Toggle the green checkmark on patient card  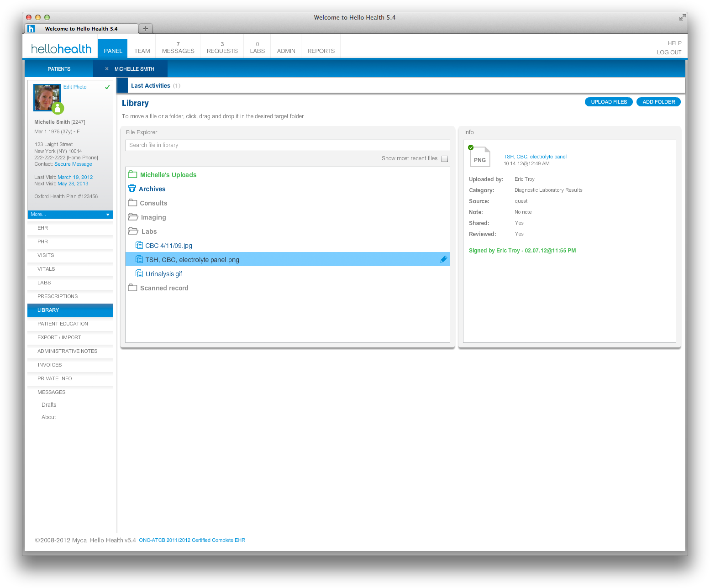pos(107,87)
